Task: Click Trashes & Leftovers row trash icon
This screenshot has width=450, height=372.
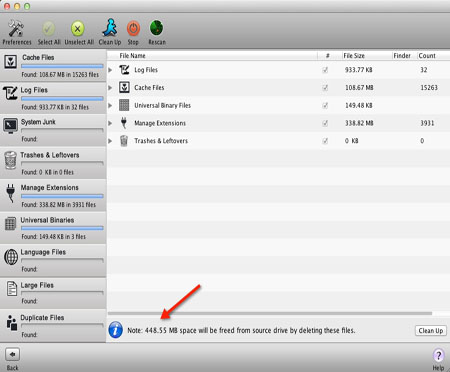Action: coord(124,141)
